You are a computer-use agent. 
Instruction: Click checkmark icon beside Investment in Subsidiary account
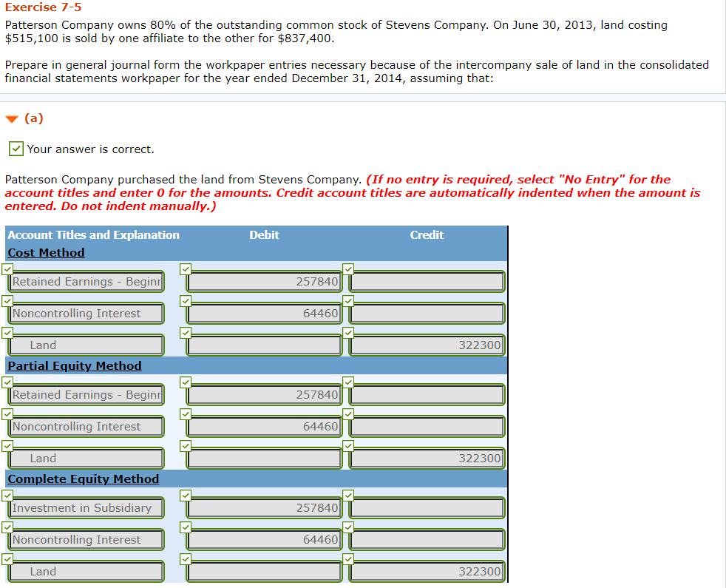pyautogui.click(x=7, y=496)
